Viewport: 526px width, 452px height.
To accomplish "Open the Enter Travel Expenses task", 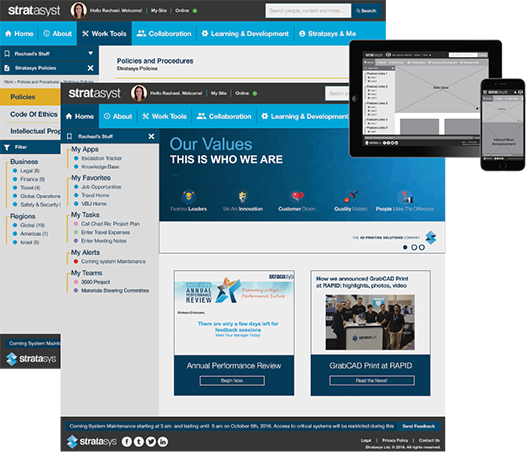I will (x=105, y=232).
